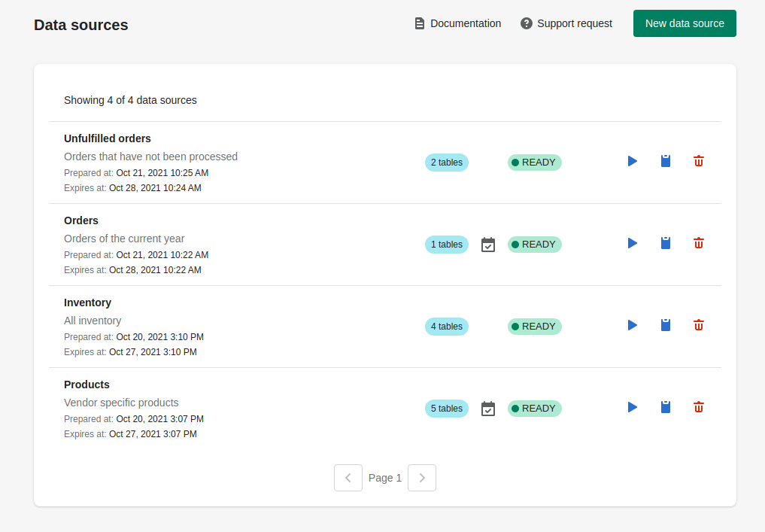Open the schedule calendar icon for Orders
The width and height of the screenshot is (765, 532).
488,245
